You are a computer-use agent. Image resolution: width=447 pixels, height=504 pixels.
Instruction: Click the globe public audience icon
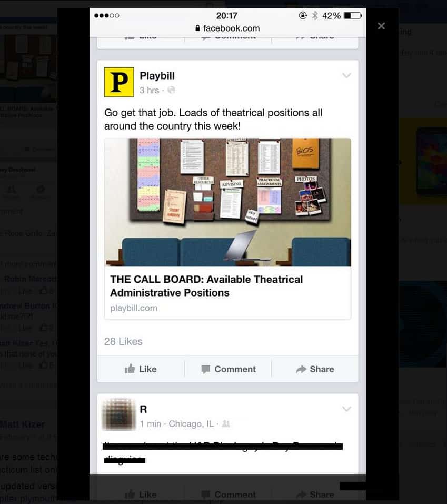[171, 90]
